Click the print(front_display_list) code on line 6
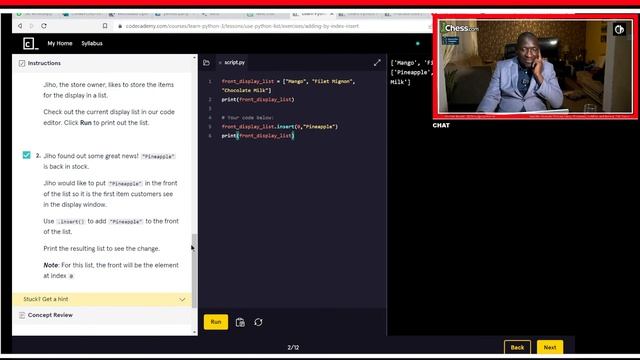The image size is (640, 360). tap(258, 136)
